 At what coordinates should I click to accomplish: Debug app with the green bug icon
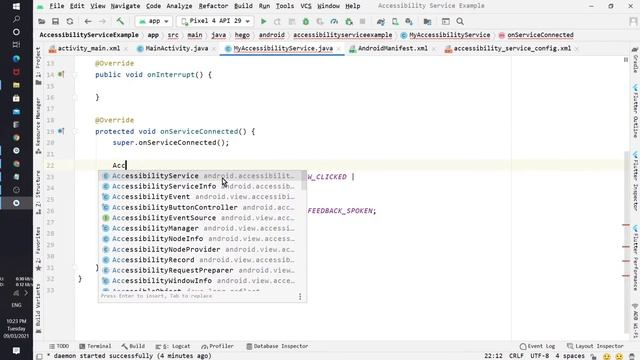(x=306, y=21)
